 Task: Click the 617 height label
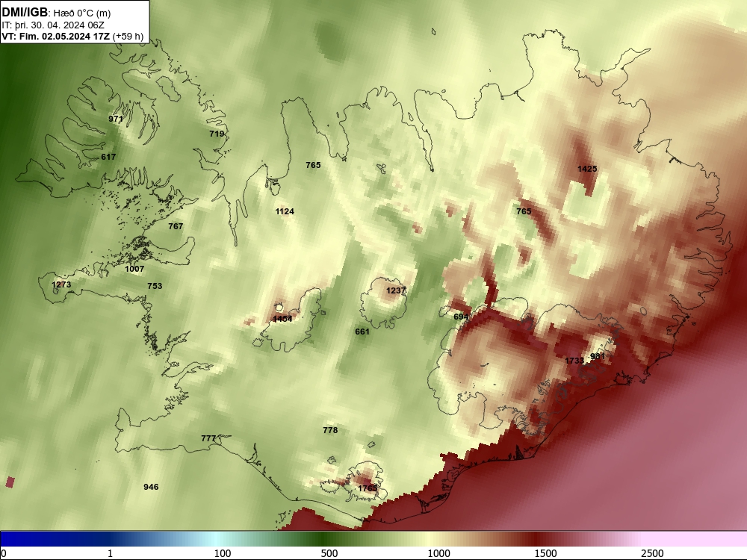[x=108, y=157]
